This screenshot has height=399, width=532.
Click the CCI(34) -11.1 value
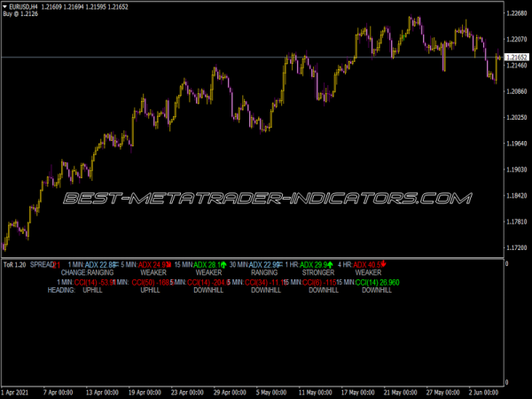click(266, 282)
